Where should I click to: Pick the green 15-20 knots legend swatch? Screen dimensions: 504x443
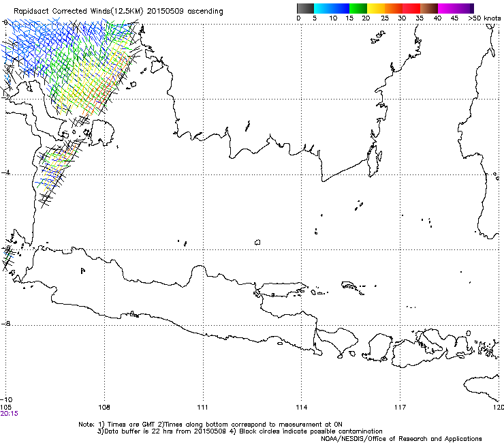(x=358, y=8)
